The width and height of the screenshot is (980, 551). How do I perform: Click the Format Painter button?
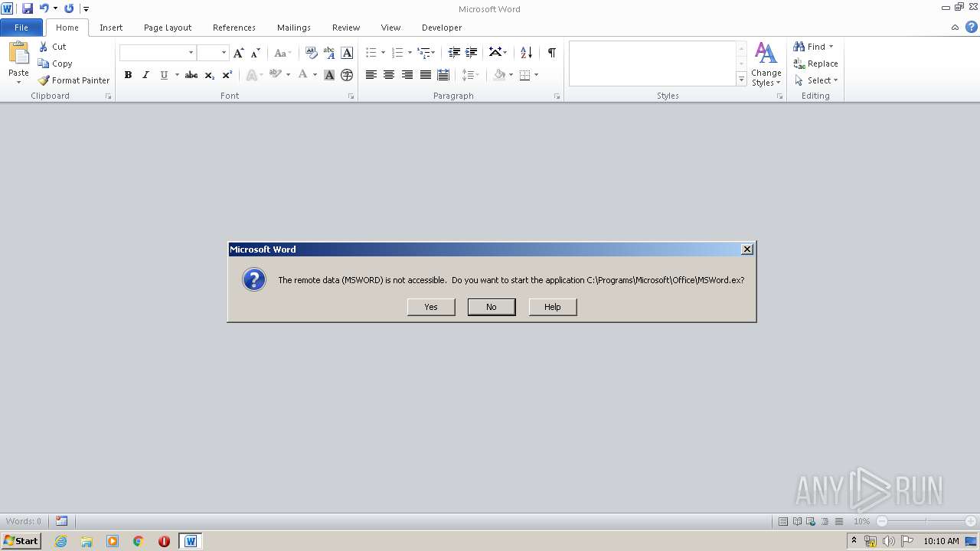click(74, 80)
